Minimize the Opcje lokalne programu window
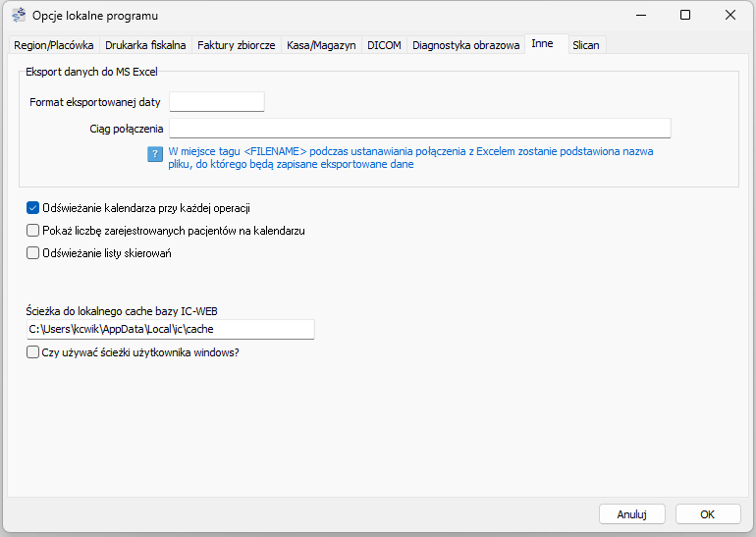 pyautogui.click(x=640, y=16)
